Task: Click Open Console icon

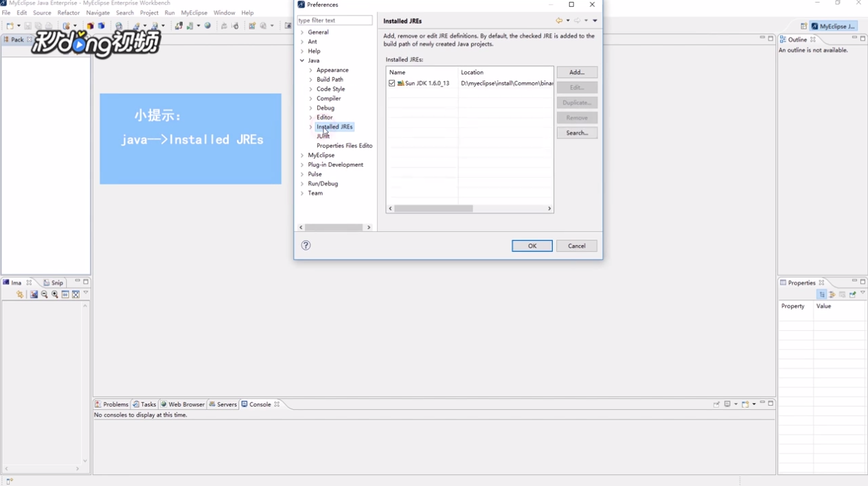Action: (x=745, y=404)
